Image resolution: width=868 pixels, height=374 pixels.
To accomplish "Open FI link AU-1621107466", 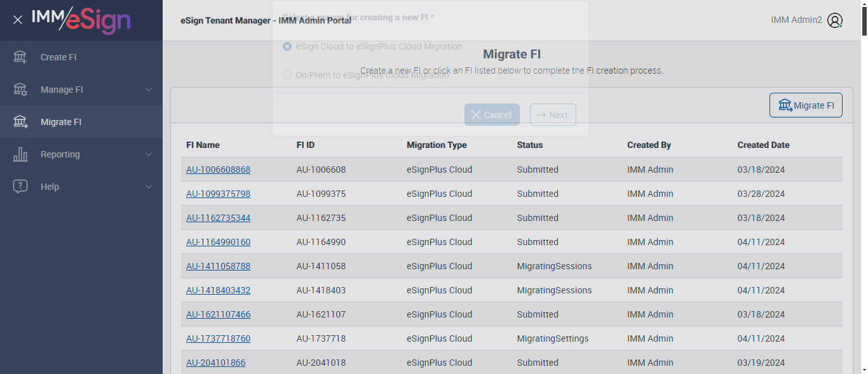I will (218, 314).
